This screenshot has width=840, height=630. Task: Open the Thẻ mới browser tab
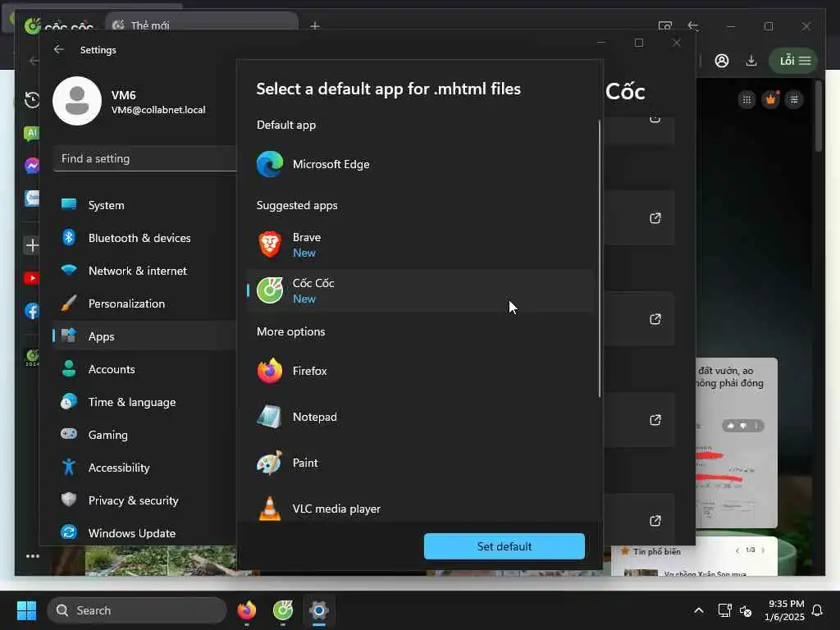(x=202, y=25)
